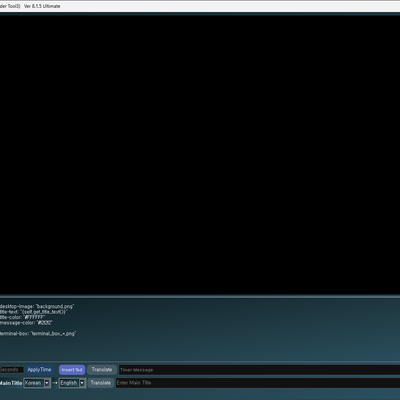This screenshot has width=400, height=400.
Task: Open the English target language dropdown
Action: (72, 383)
